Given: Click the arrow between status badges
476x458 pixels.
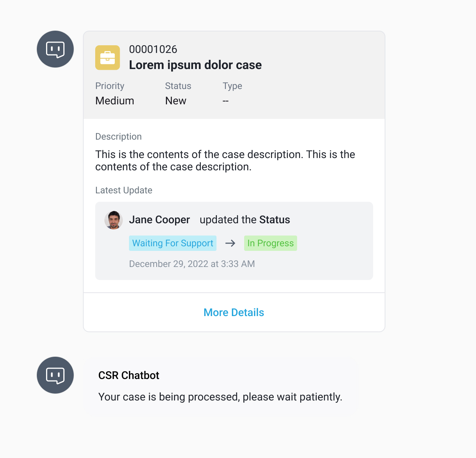Looking at the screenshot, I should tap(230, 243).
